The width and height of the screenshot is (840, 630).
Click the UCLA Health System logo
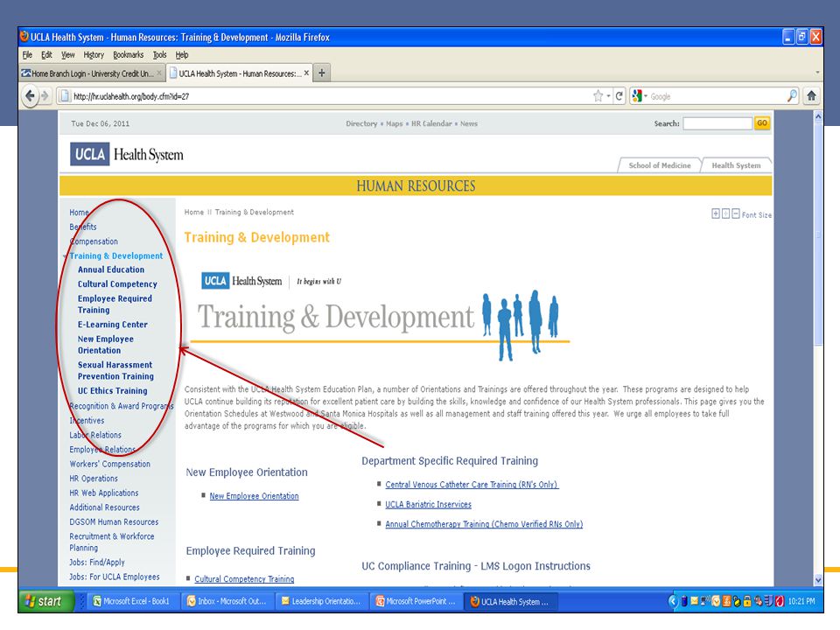127,154
